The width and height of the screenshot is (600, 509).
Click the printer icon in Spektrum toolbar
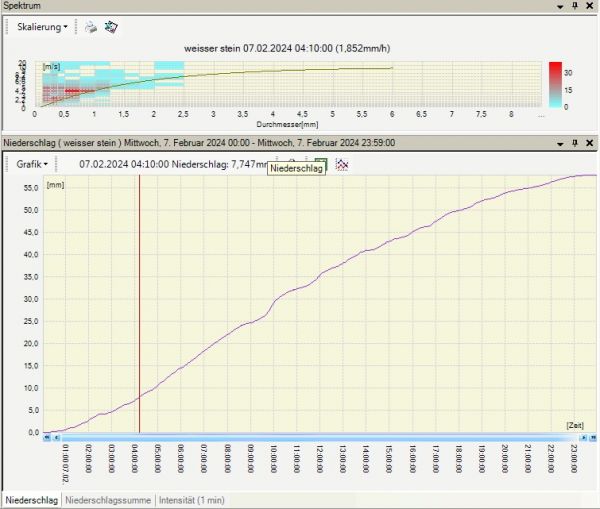(x=90, y=28)
